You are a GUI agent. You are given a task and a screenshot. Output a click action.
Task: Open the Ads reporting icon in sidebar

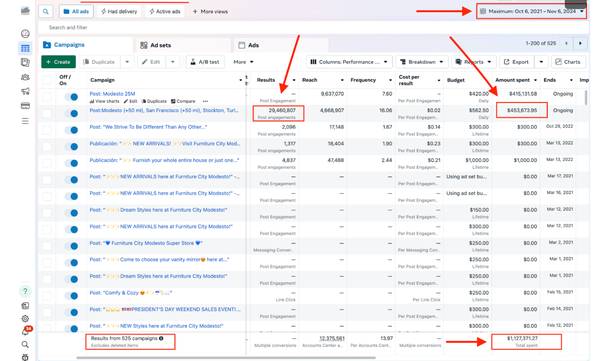tap(25, 62)
